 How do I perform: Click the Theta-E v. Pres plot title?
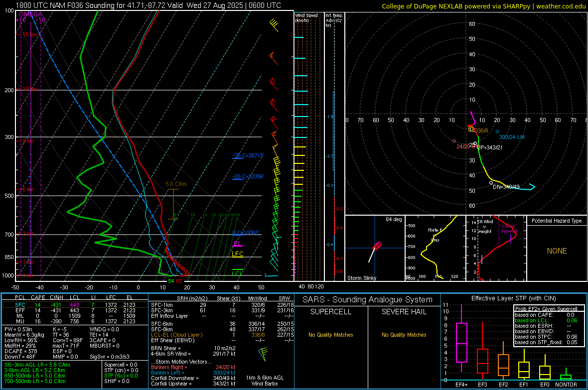pyautogui.click(x=435, y=235)
